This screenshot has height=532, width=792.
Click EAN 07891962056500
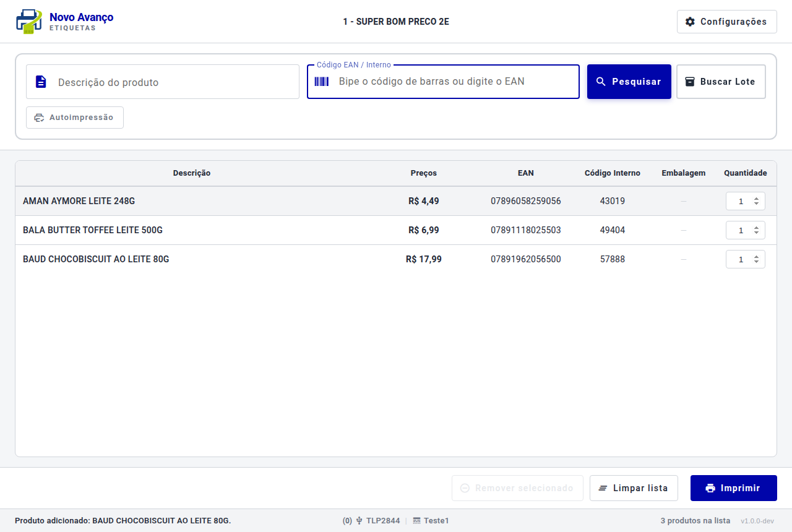click(x=526, y=259)
